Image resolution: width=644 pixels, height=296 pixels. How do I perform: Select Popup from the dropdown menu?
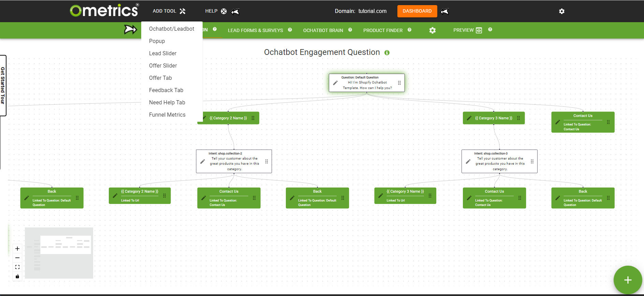click(x=157, y=41)
